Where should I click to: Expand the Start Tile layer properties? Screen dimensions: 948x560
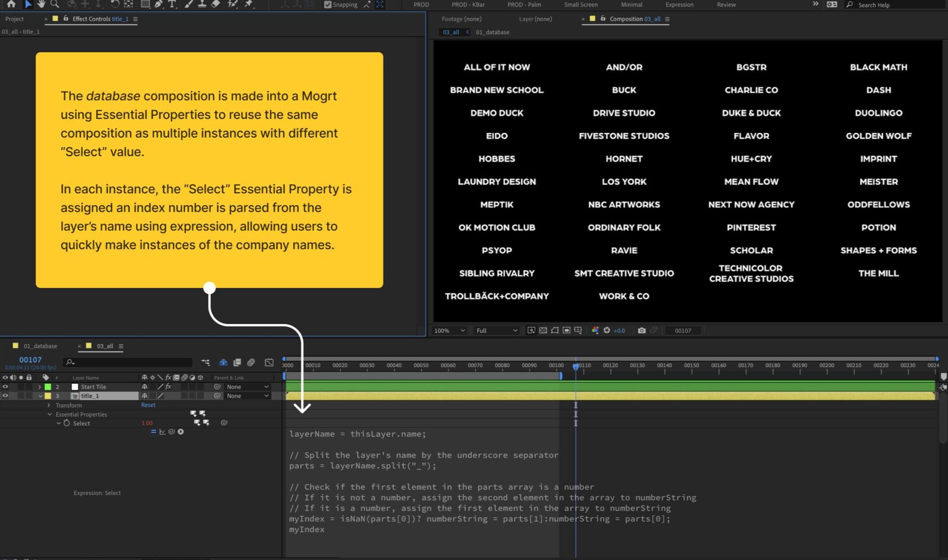click(40, 387)
